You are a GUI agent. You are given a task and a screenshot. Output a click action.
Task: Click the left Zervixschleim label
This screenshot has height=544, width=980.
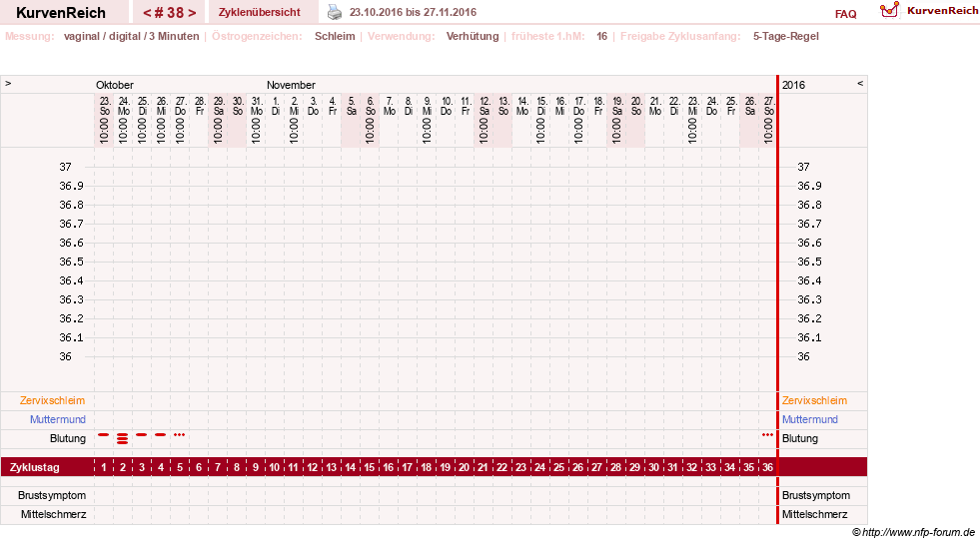[53, 400]
